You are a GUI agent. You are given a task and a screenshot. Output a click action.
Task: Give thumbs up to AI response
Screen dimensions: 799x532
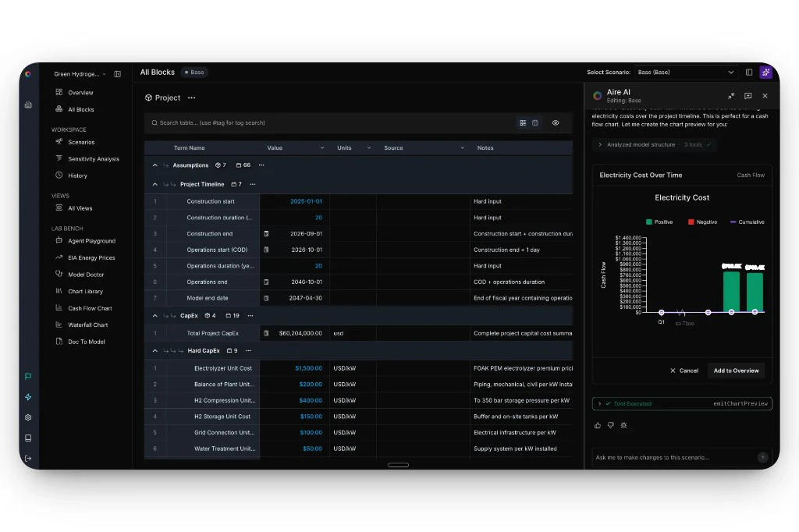point(598,425)
